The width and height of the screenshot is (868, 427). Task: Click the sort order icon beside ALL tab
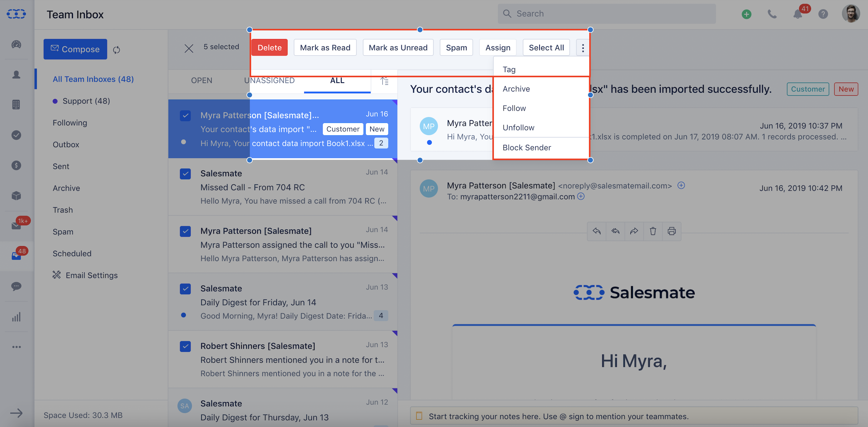pos(384,81)
